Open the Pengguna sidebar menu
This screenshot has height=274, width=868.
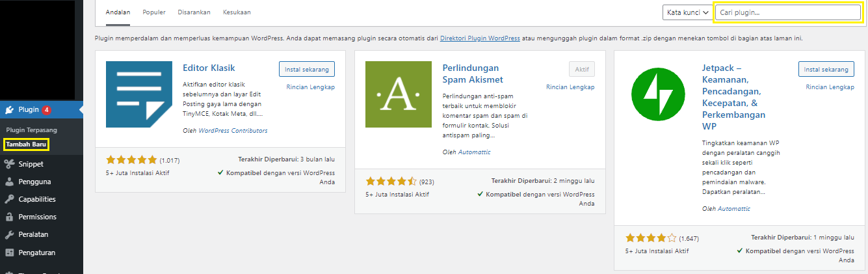tap(42, 182)
